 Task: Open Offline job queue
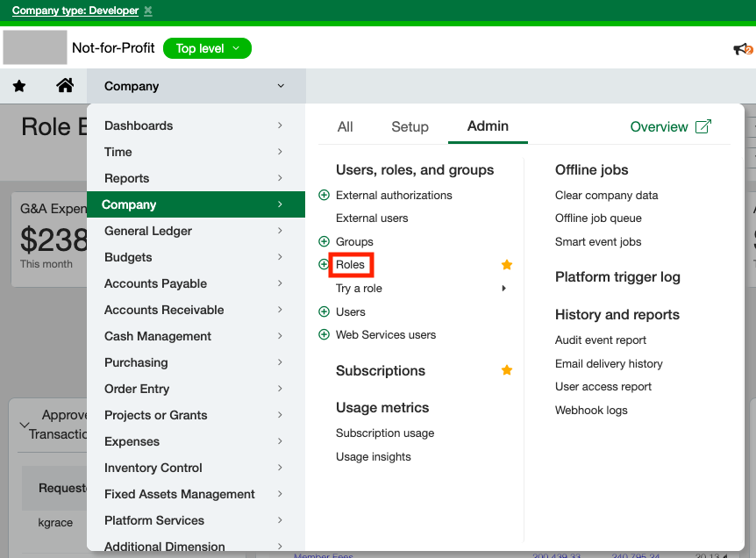[598, 218]
